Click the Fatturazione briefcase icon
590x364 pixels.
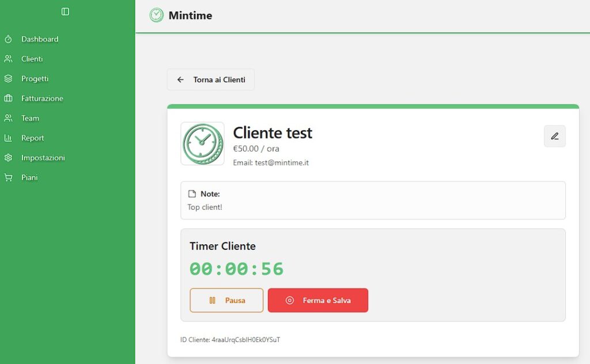tap(8, 98)
